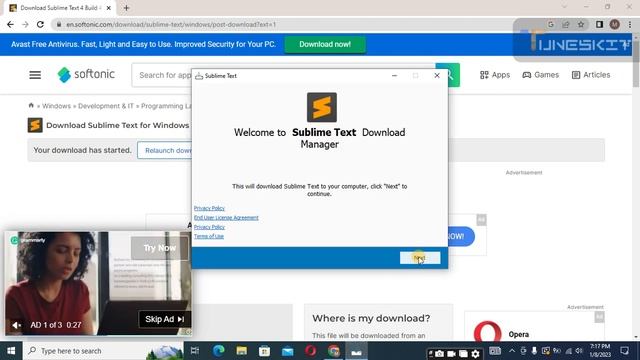Click the taskbar search box

pos(104,351)
